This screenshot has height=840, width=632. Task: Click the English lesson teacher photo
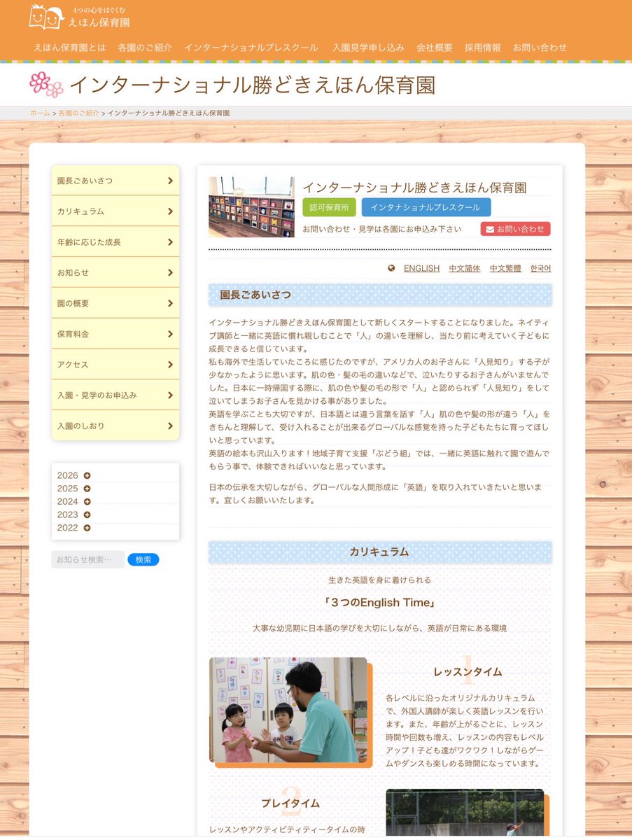288,710
